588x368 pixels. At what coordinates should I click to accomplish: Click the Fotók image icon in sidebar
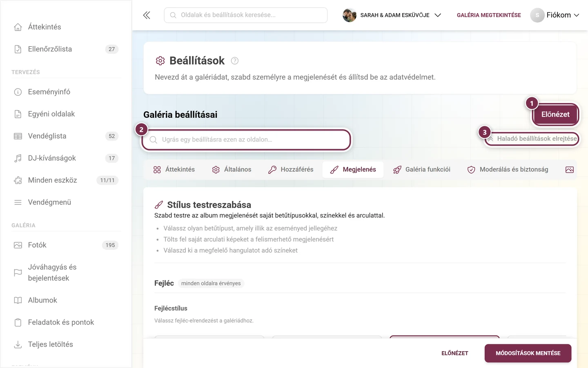pos(18,245)
